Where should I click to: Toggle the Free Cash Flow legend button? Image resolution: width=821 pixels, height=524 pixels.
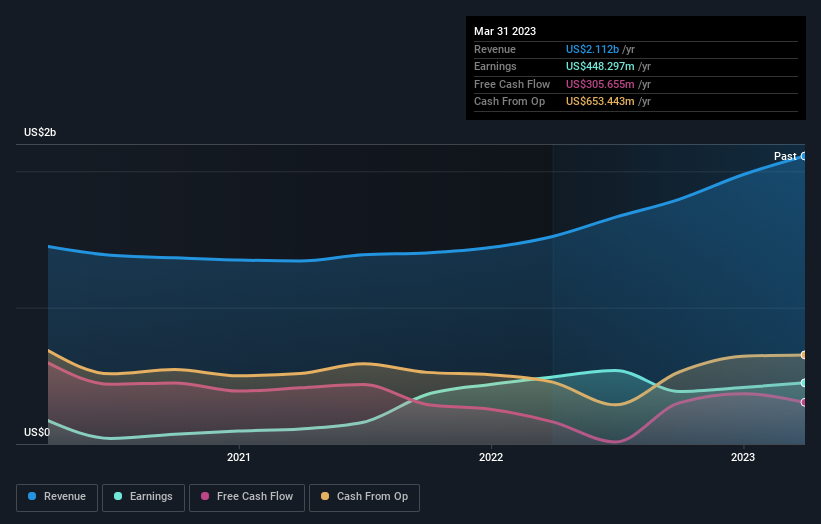coord(247,497)
